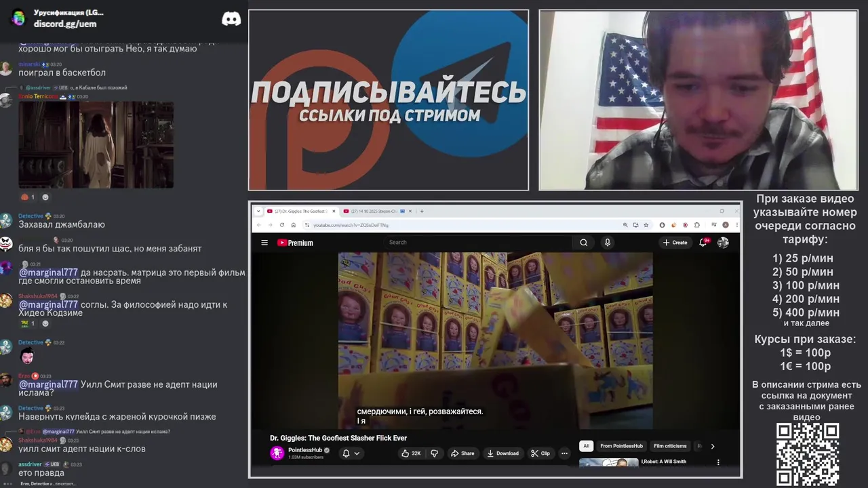This screenshot has height=488, width=868.
Task: Select the From PointlessHub filter chip
Action: tap(621, 446)
